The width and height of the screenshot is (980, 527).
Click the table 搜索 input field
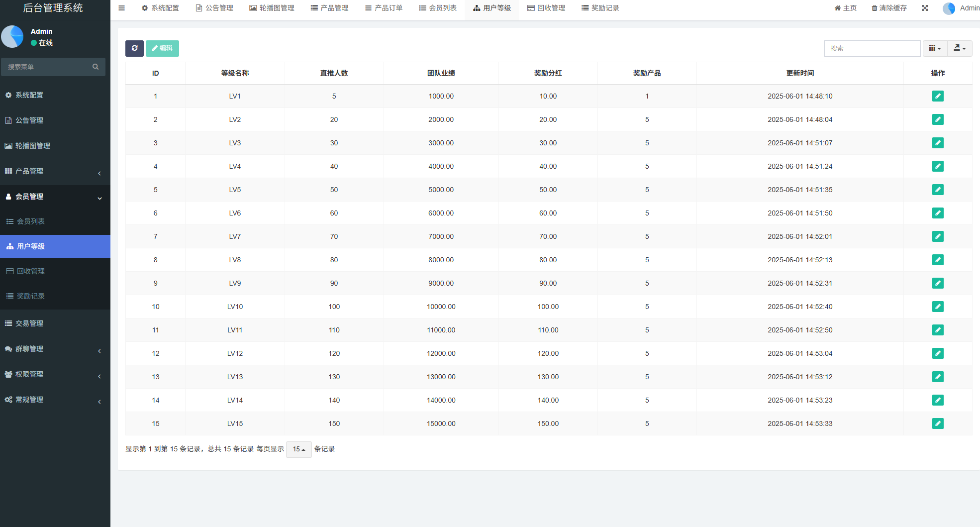[x=872, y=48]
